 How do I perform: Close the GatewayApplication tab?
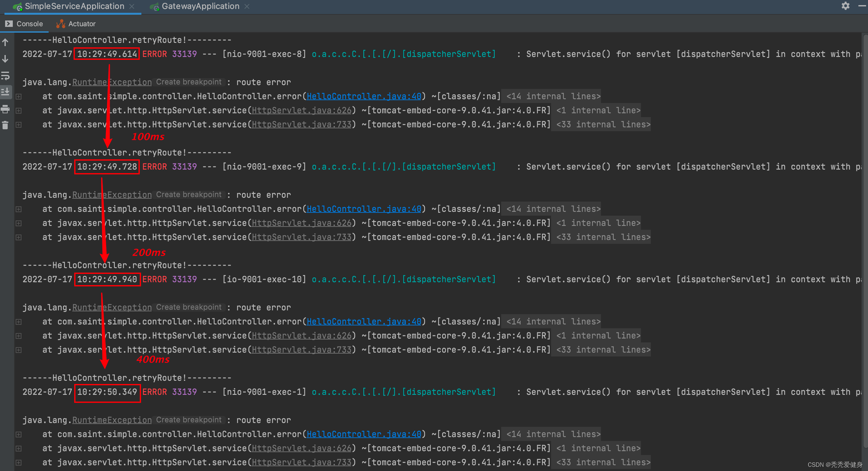point(247,6)
